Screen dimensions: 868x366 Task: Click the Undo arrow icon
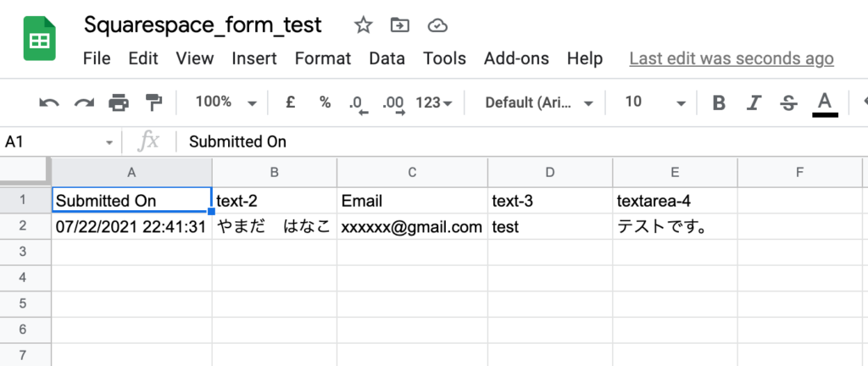point(48,103)
